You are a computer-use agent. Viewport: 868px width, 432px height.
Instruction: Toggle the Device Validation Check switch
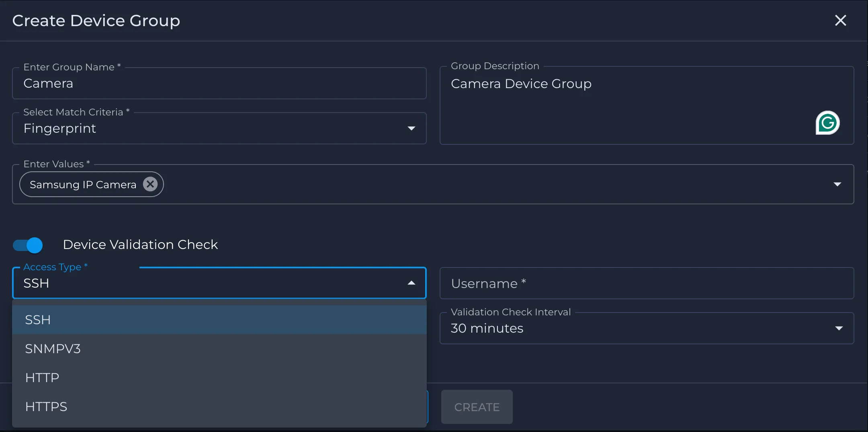(28, 245)
